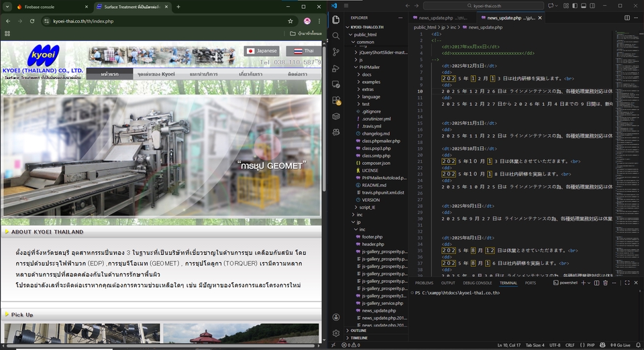Open the Chrome tab search dropdown
This screenshot has height=350, width=644.
coord(7,7)
